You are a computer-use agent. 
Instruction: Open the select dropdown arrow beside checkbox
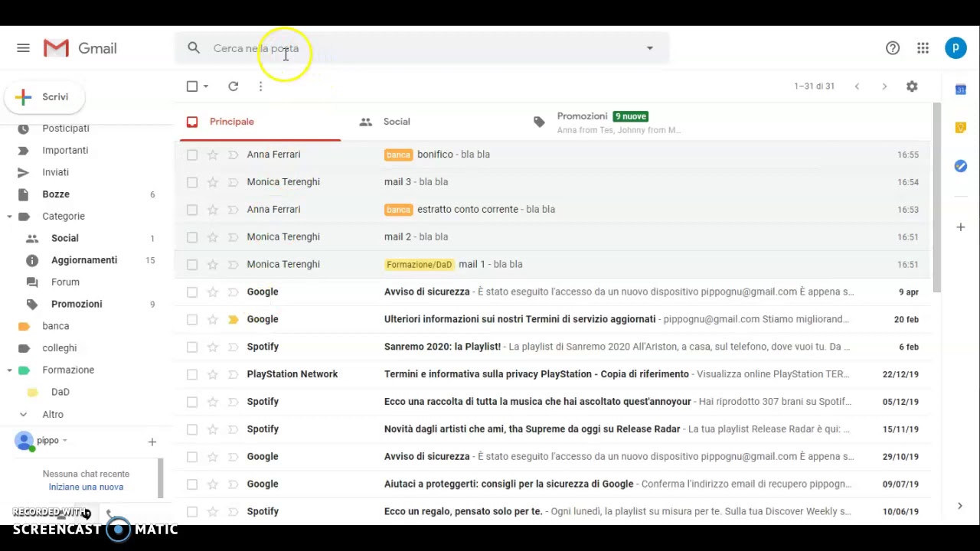(206, 86)
